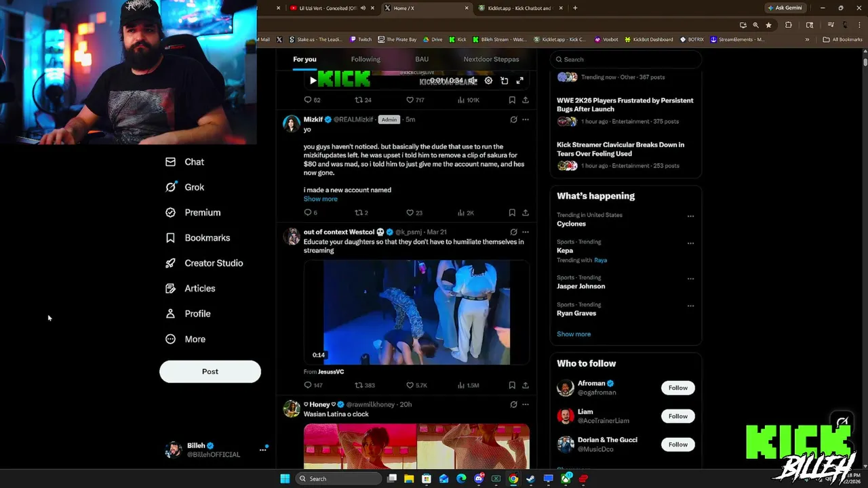Open Discord from the taskbar

point(479,479)
